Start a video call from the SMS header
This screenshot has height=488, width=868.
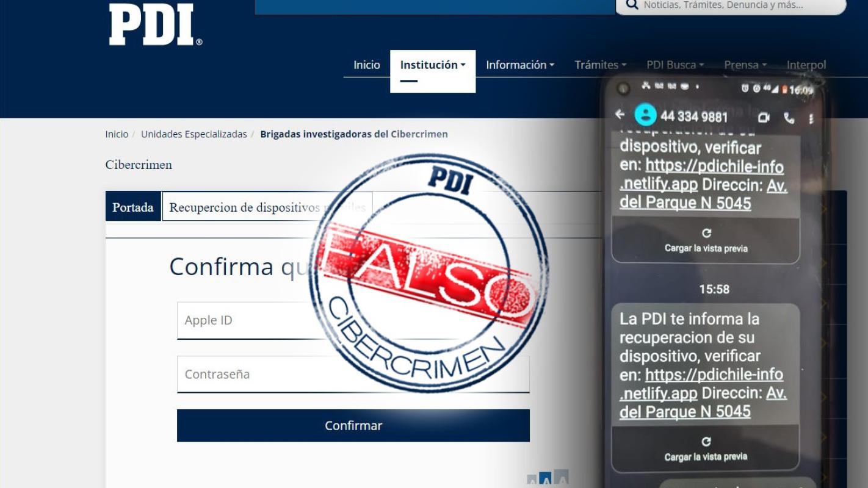click(764, 117)
